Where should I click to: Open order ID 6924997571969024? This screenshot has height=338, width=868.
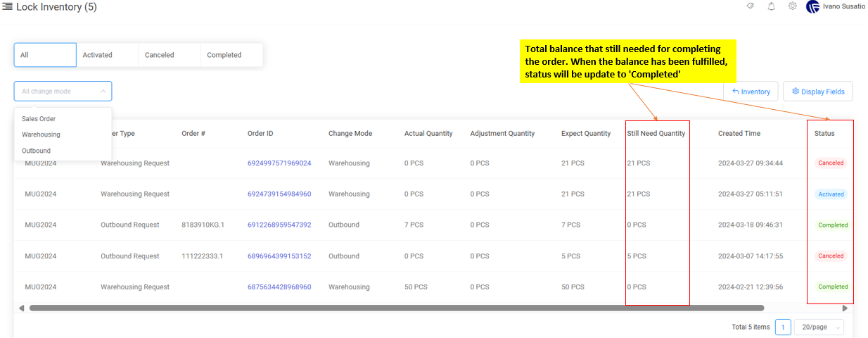[x=279, y=163]
